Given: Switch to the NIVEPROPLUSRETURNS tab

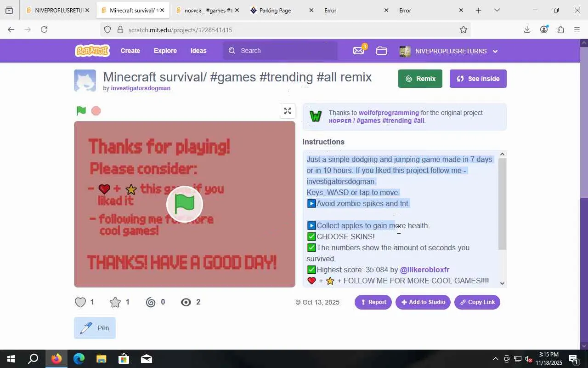Looking at the screenshot, I should pos(58,10).
